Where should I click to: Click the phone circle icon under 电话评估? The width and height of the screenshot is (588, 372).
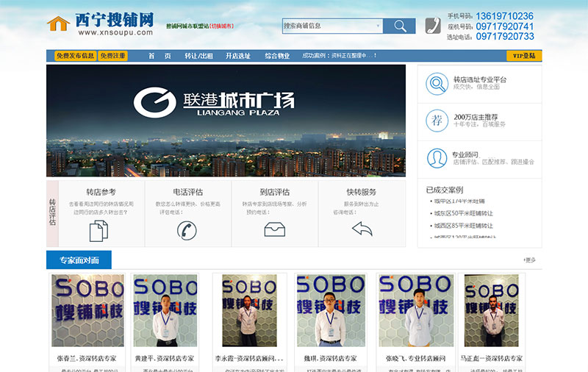[187, 230]
